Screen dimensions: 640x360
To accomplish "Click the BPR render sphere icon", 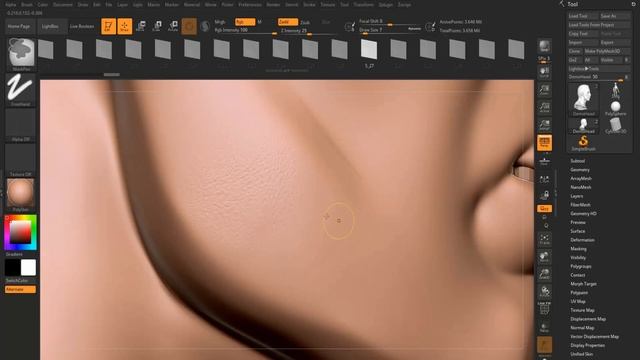I will click(544, 47).
